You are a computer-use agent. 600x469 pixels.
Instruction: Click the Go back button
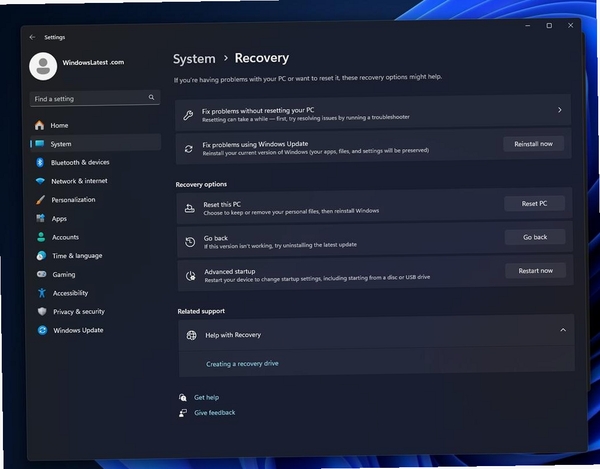535,237
